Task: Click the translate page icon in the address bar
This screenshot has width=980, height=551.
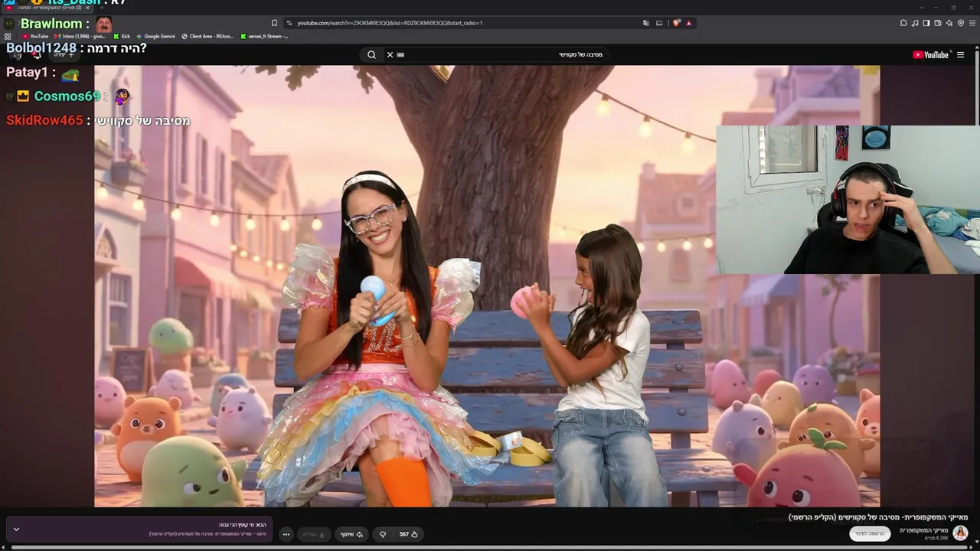Action: point(647,23)
